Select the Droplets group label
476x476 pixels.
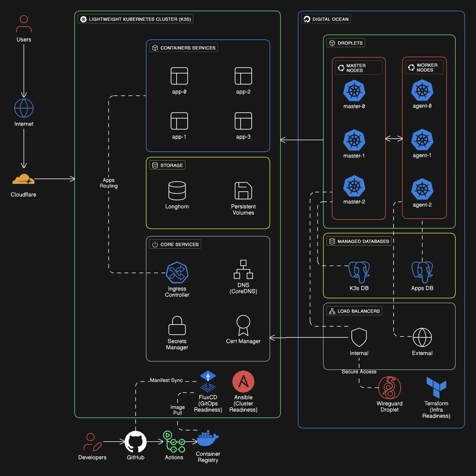click(x=346, y=43)
